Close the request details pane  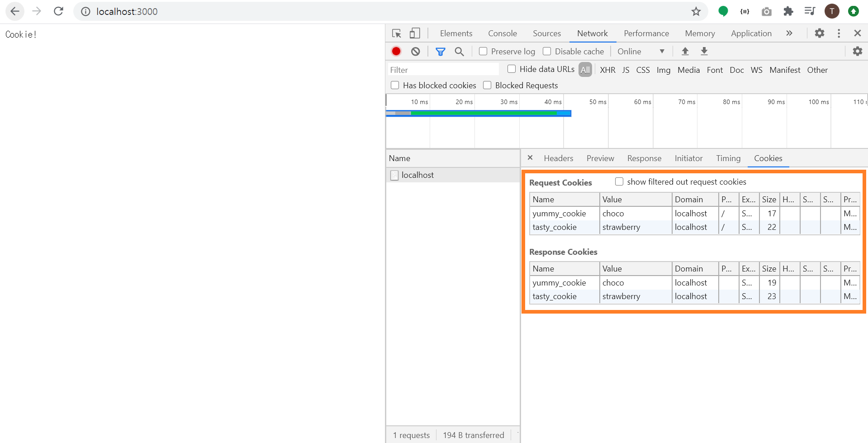point(530,158)
